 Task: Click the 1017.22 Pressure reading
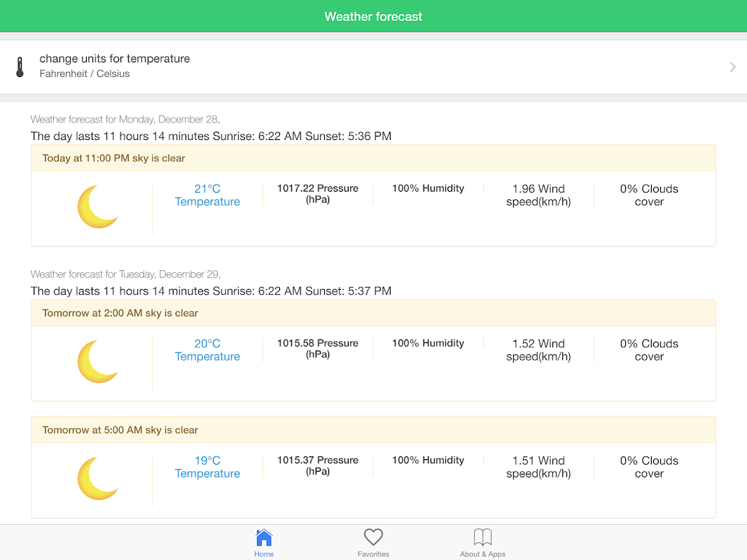[318, 194]
